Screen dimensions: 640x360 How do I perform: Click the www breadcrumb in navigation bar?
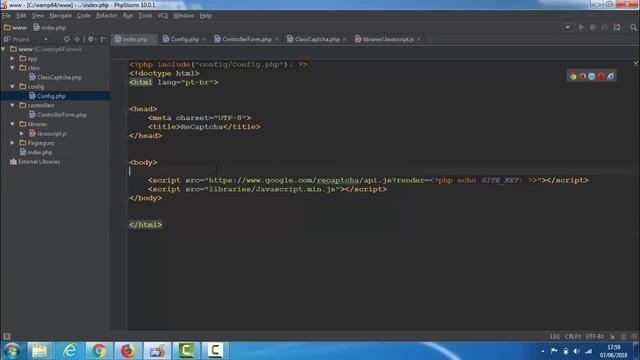pos(15,27)
